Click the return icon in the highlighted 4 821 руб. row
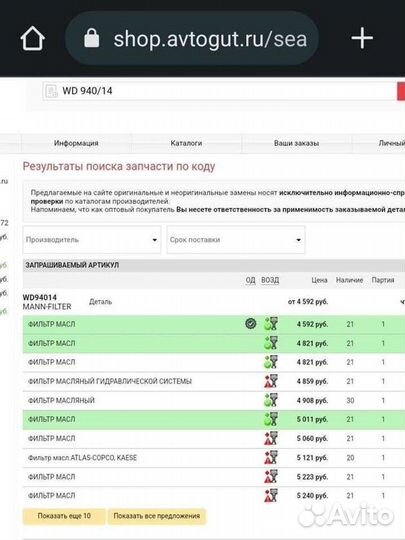 (x=271, y=343)
